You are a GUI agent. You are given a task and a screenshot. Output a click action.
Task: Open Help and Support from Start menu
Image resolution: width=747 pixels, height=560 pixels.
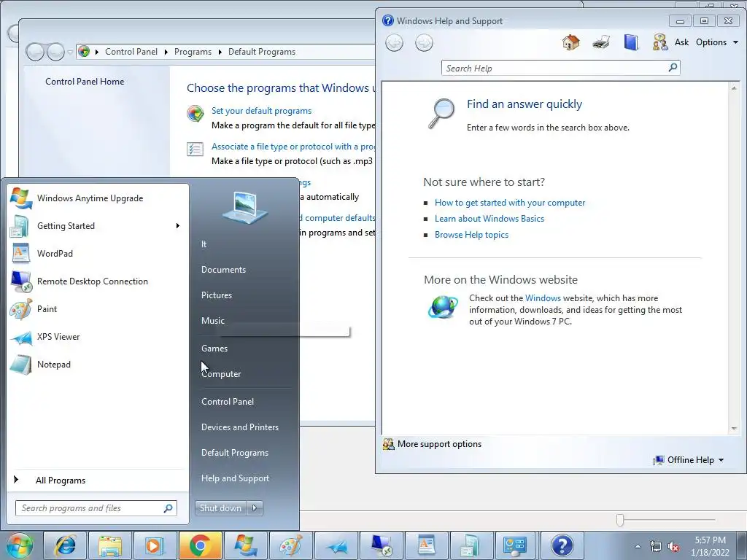pyautogui.click(x=235, y=478)
